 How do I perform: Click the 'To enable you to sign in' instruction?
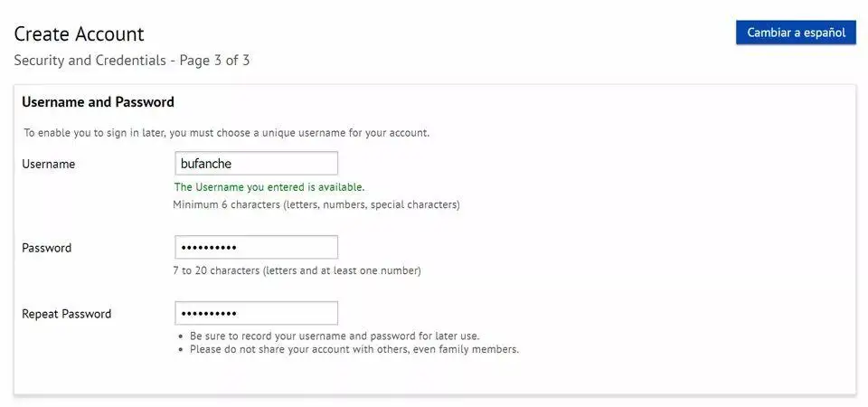(x=226, y=133)
